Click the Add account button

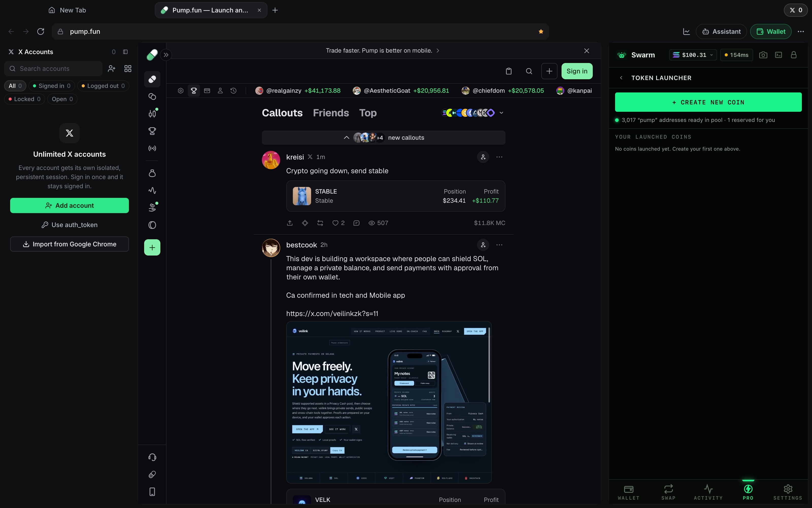pos(70,206)
